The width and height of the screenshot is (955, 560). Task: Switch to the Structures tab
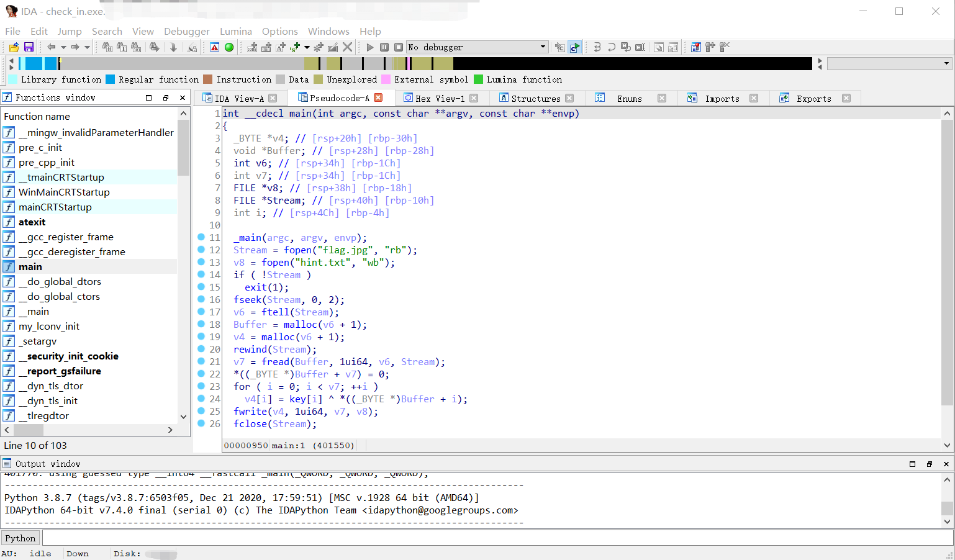pyautogui.click(x=536, y=98)
